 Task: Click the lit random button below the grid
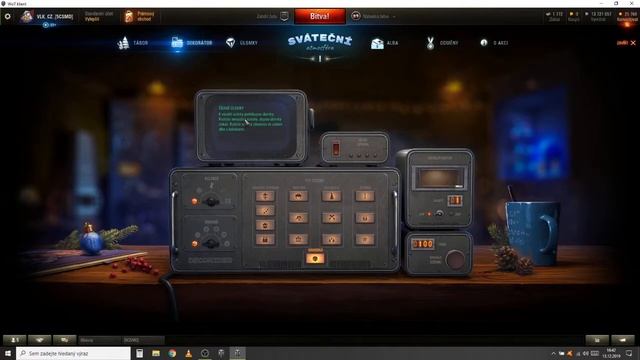[315, 258]
